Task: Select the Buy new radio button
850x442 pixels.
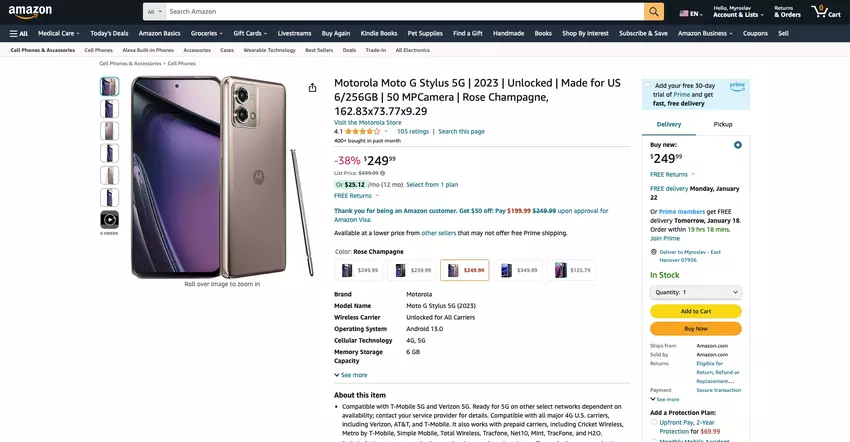Action: point(737,145)
